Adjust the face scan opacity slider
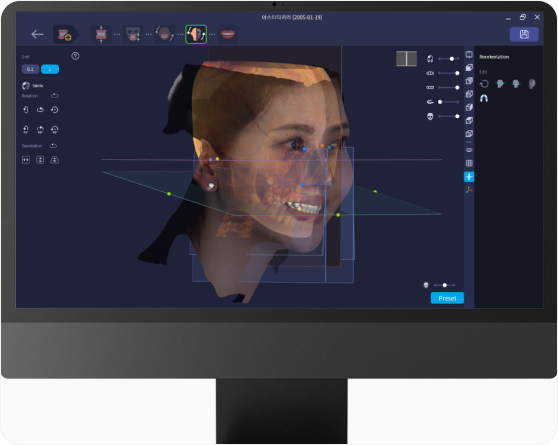The width and height of the screenshot is (558, 445). point(449,59)
